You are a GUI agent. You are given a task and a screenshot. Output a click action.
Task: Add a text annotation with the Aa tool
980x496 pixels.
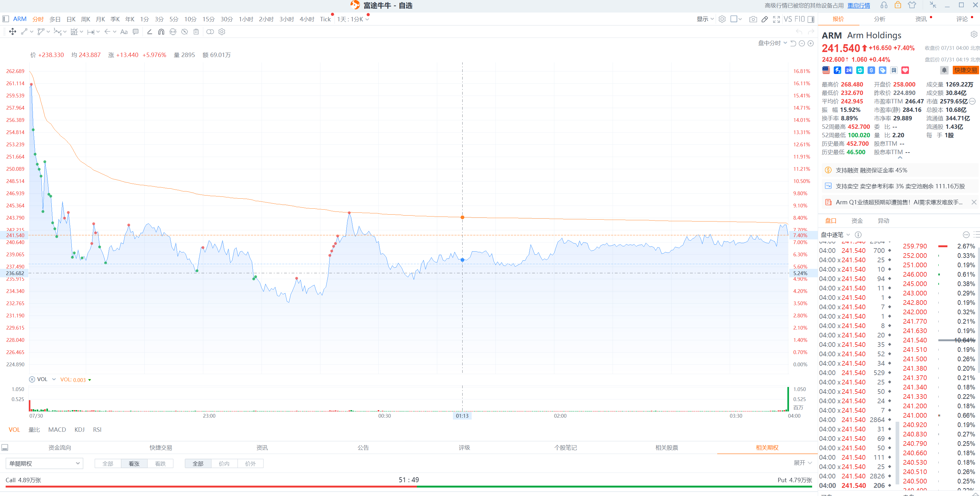pos(124,32)
